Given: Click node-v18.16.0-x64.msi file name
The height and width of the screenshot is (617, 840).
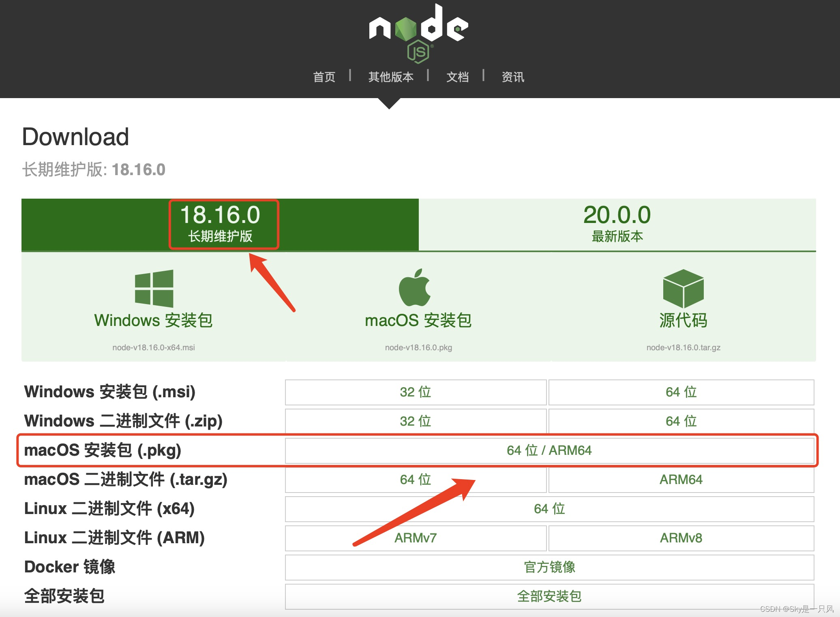Looking at the screenshot, I should pos(154,347).
